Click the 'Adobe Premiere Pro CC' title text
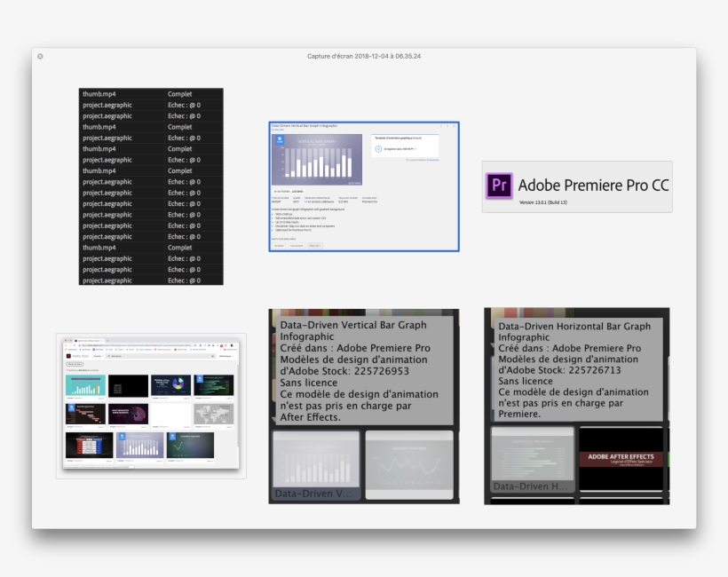Viewport: 728px width, 577px height. point(593,186)
